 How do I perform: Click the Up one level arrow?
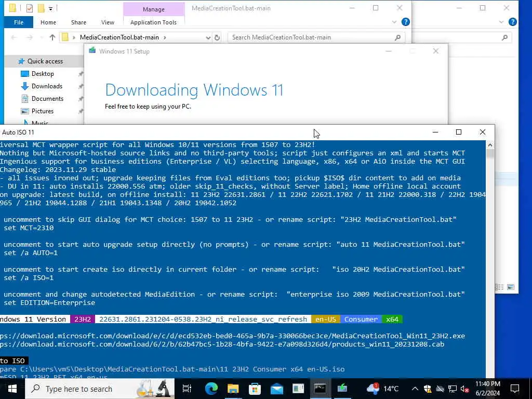point(52,37)
